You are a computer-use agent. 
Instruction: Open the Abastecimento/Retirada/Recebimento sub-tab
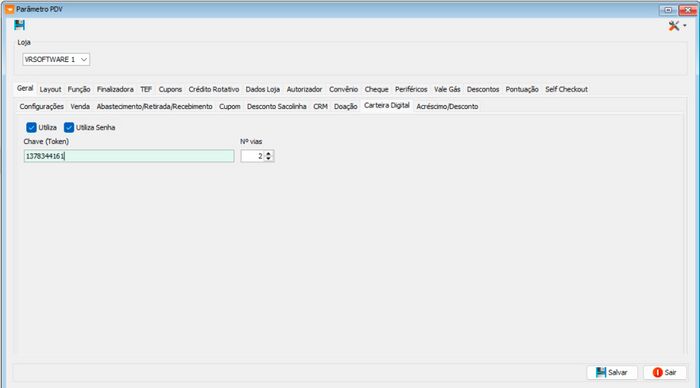point(154,106)
